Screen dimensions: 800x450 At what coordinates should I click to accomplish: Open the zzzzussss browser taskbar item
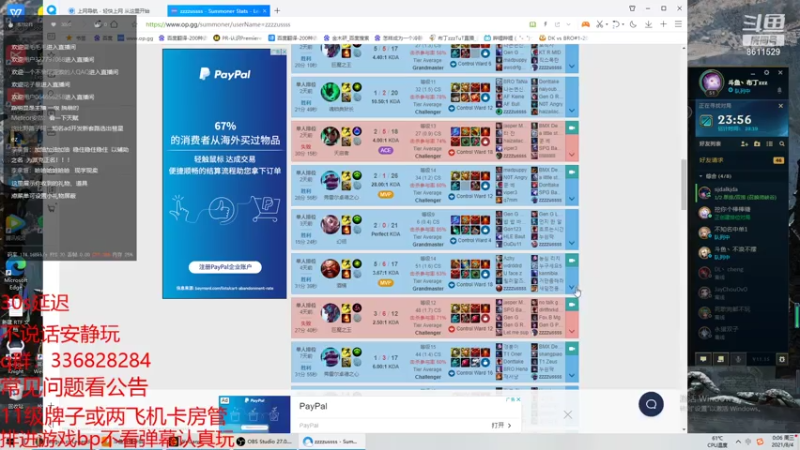point(331,441)
